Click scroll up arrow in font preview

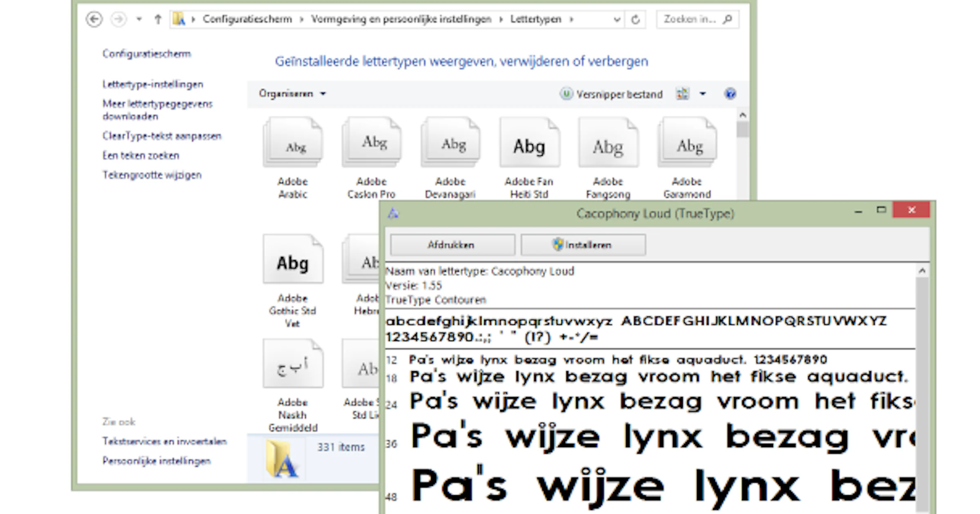click(922, 270)
